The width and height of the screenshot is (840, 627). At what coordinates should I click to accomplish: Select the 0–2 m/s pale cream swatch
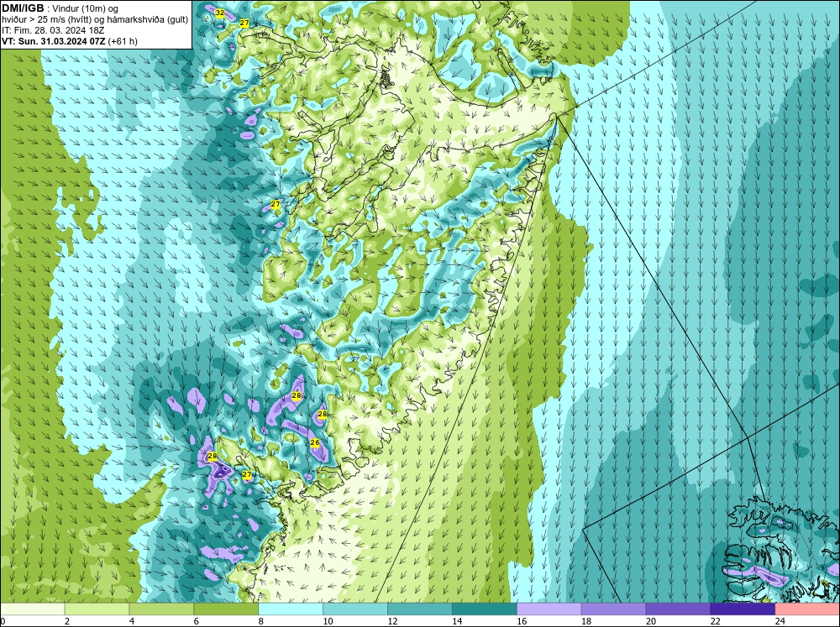coord(33,609)
